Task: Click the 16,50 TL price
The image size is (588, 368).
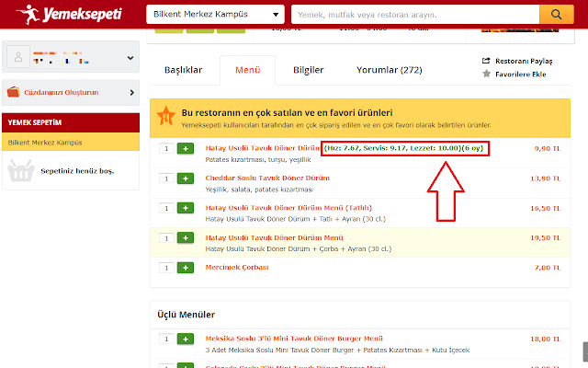Action: tap(545, 208)
